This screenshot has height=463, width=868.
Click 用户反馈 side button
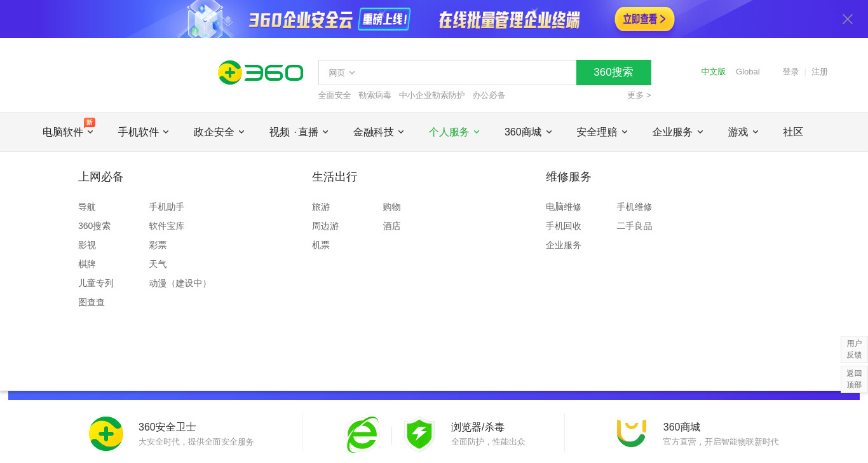[x=854, y=349]
